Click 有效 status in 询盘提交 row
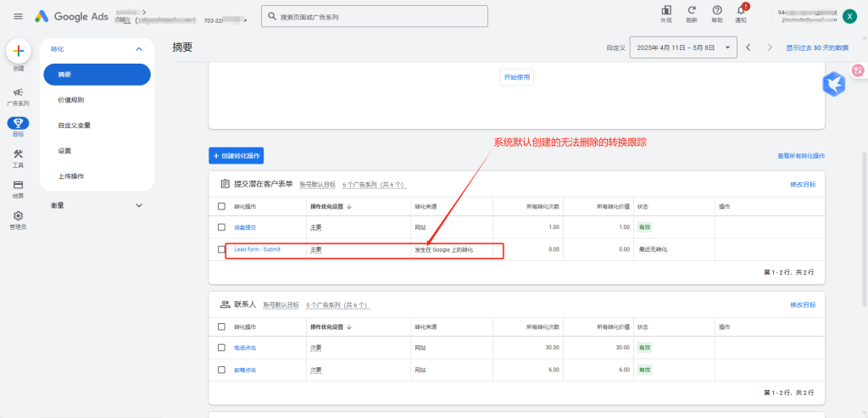The height and width of the screenshot is (418, 868). pos(645,227)
